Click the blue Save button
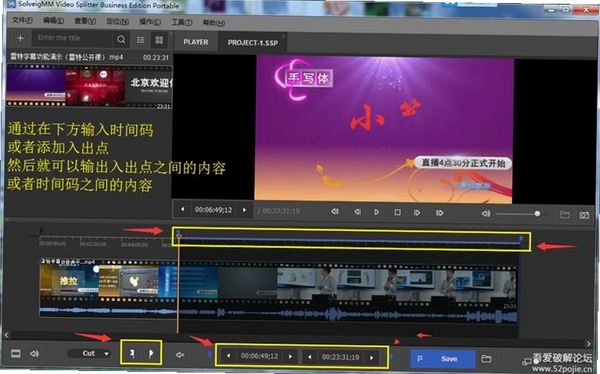Viewport: 600px width, 374px height. pyautogui.click(x=443, y=359)
